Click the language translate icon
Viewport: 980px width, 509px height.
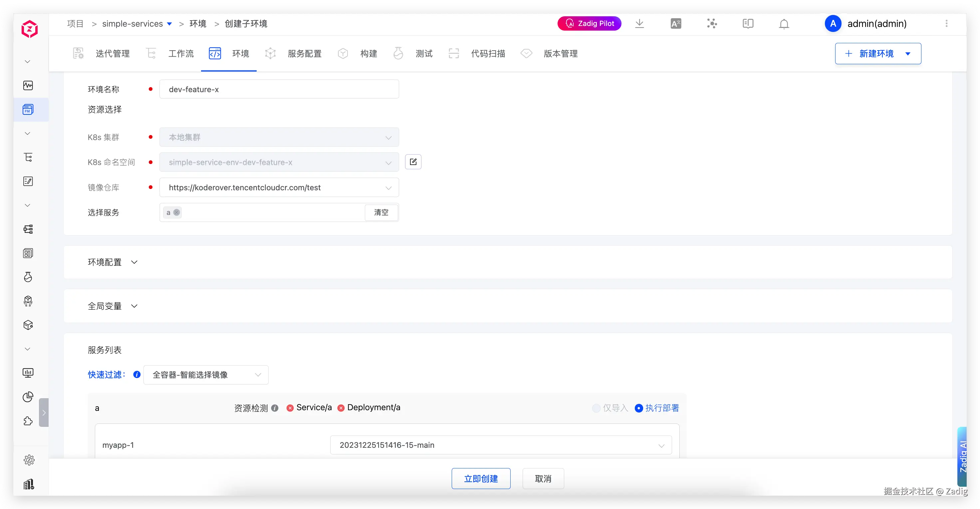tap(676, 24)
